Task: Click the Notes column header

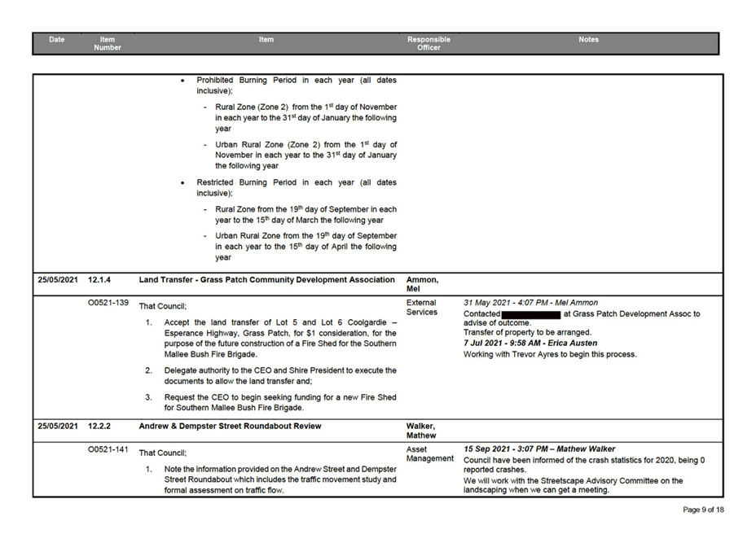Action: click(x=588, y=40)
